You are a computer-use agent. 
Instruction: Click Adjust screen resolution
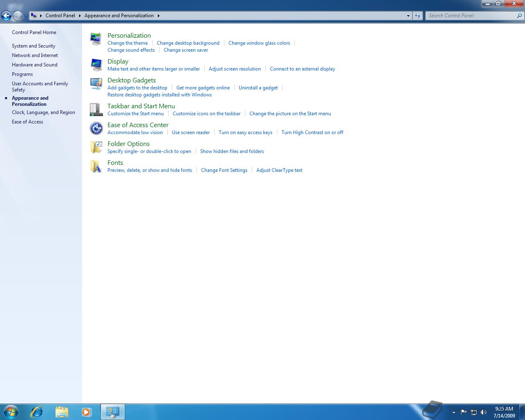pyautogui.click(x=235, y=69)
